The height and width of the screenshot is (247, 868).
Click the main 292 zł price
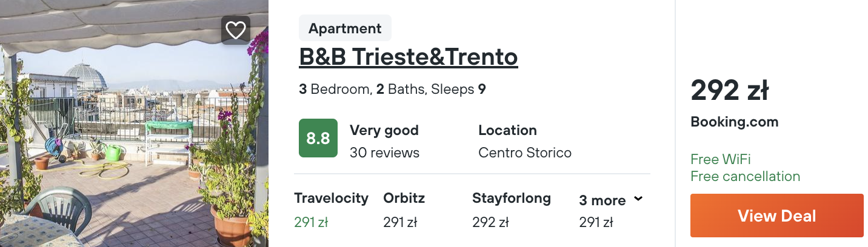[729, 91]
